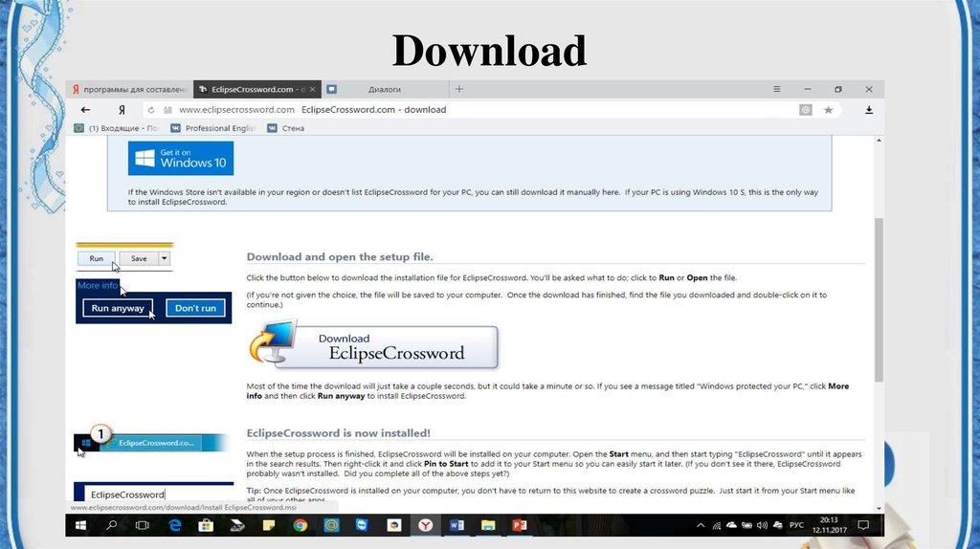Image resolution: width=980 pixels, height=549 pixels.
Task: Expand the dropdown arrow next to Save
Action: (x=164, y=258)
